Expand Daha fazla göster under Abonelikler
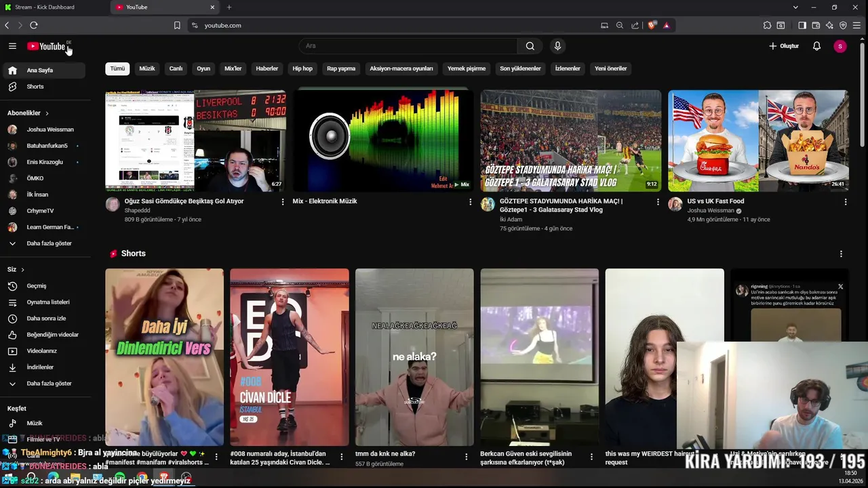Screen dimensions: 868x488 43,243
